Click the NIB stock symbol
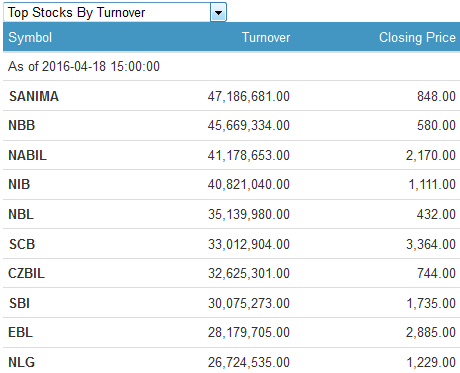The width and height of the screenshot is (460, 373). tap(19, 184)
